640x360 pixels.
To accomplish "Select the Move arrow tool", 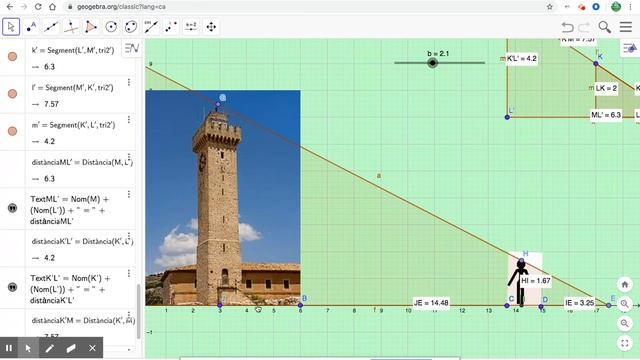I will point(11,27).
